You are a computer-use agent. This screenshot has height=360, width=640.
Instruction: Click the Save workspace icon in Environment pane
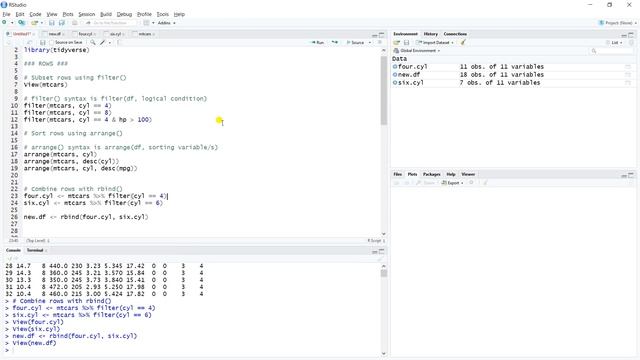[x=407, y=42]
